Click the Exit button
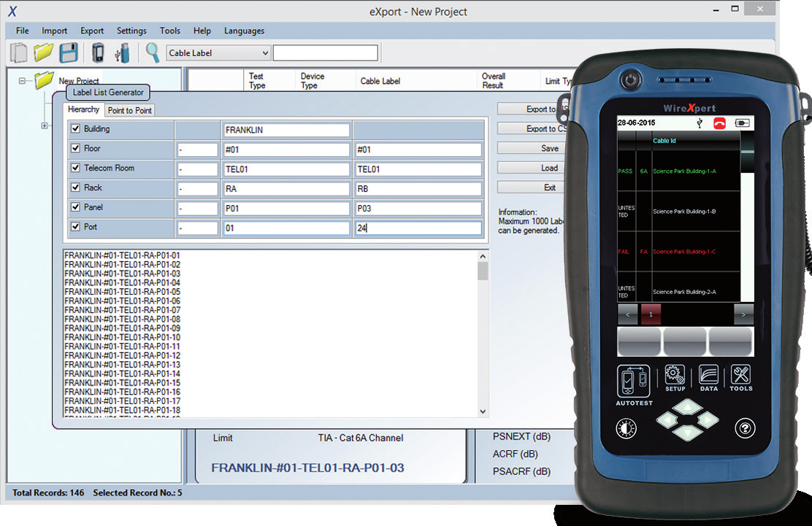This screenshot has height=526, width=812. (532, 187)
